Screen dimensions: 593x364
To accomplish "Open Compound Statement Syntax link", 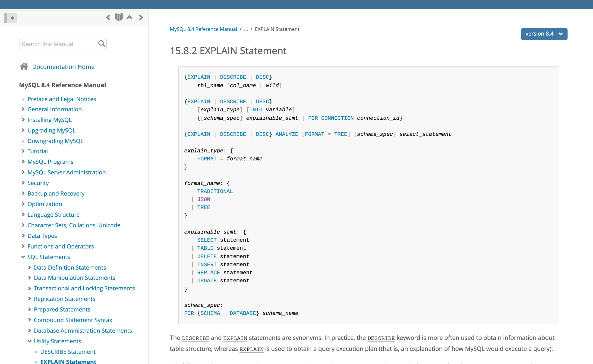I will 73,320.
